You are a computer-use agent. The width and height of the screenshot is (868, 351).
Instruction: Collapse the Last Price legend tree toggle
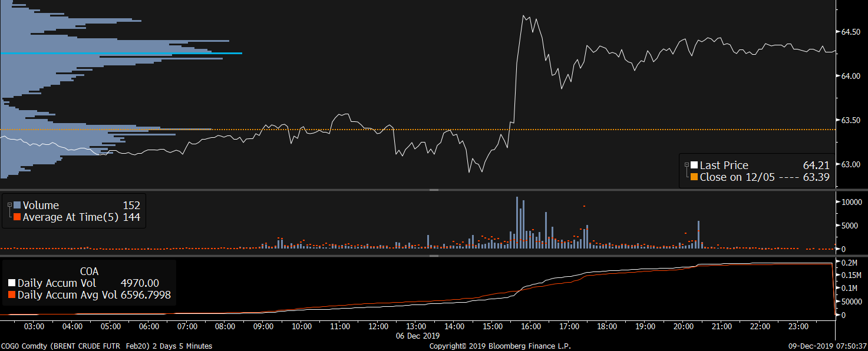687,164
